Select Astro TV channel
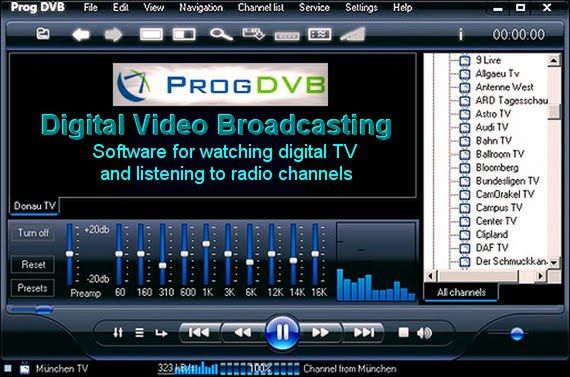The height and width of the screenshot is (377, 570). [x=493, y=114]
